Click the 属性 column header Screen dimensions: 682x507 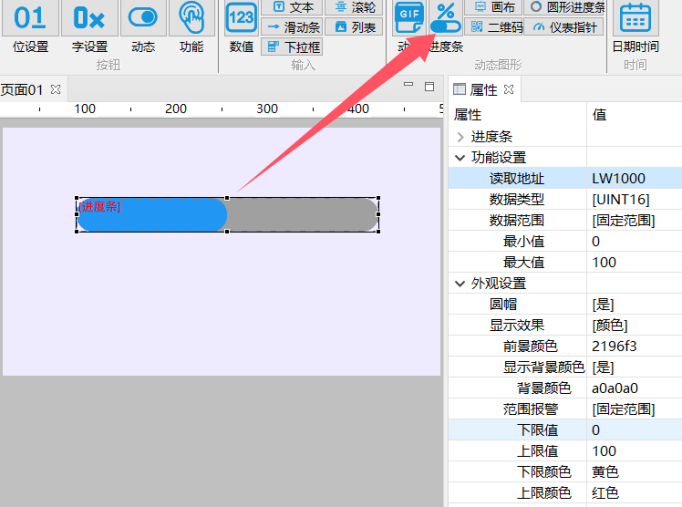pos(518,114)
